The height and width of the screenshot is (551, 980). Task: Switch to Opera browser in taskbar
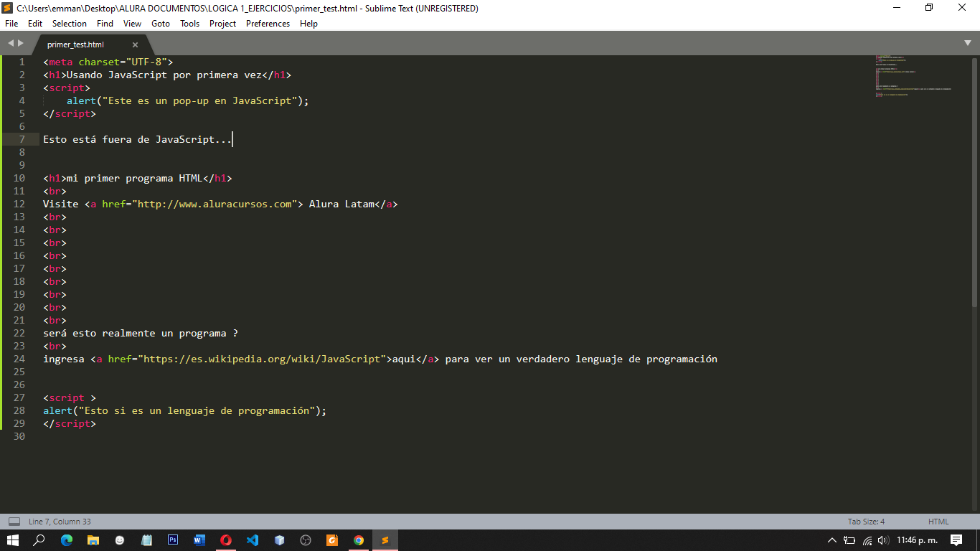pos(226,540)
